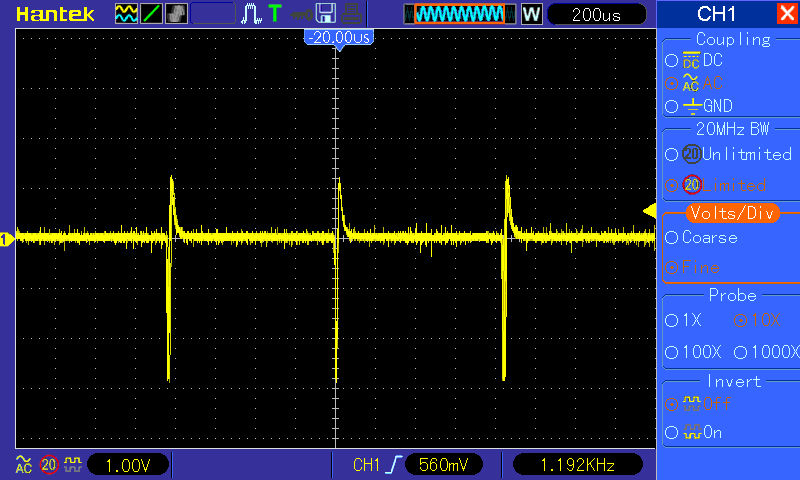
Task: Click the AC coupling status icon at bottom
Action: (x=23, y=465)
